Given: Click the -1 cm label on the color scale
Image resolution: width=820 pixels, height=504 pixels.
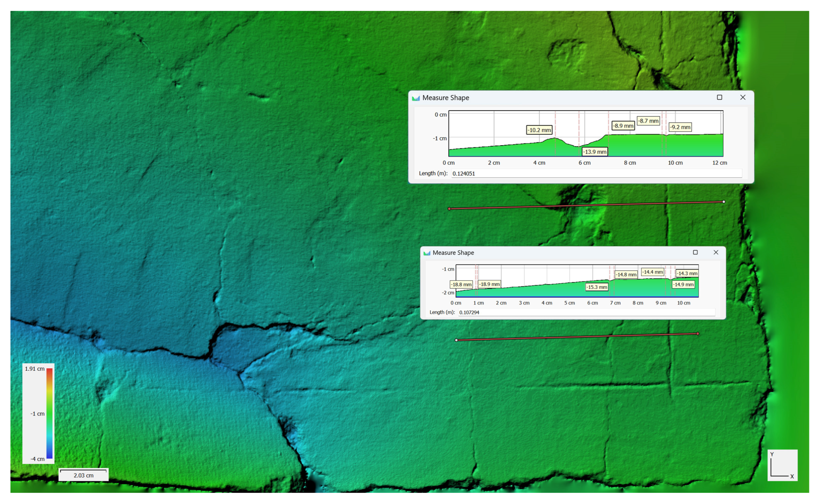Looking at the screenshot, I should click(37, 414).
